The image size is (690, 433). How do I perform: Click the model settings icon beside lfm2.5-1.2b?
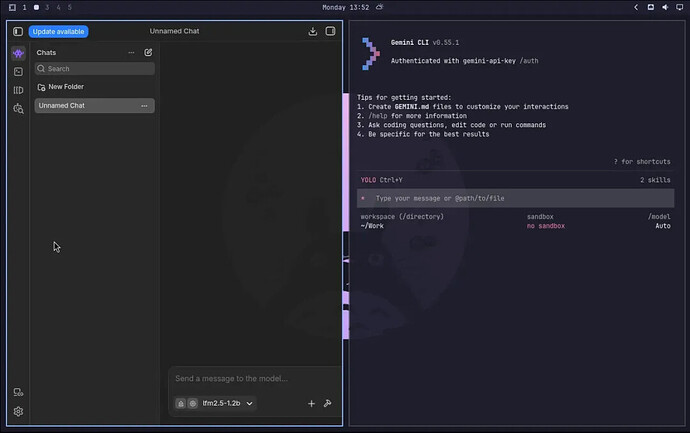(193, 404)
